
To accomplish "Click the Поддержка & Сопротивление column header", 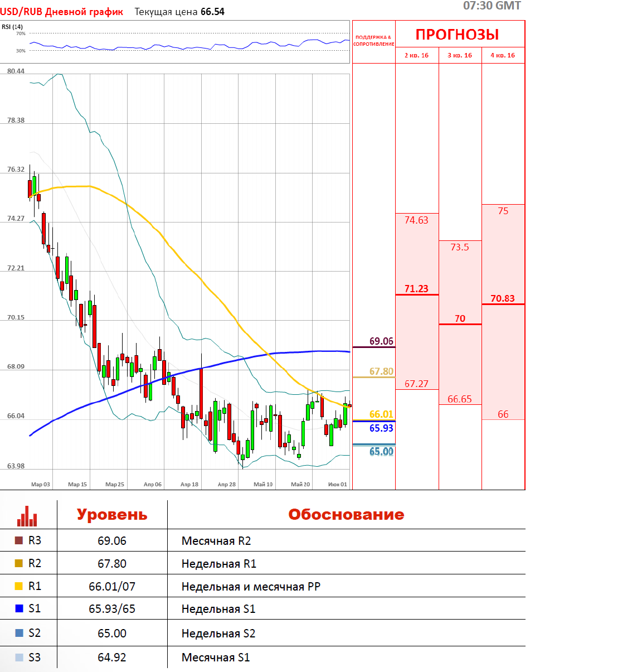I will coord(373,41).
